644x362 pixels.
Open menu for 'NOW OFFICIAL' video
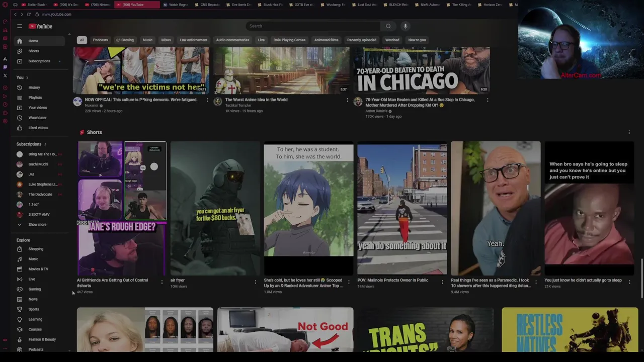click(207, 100)
